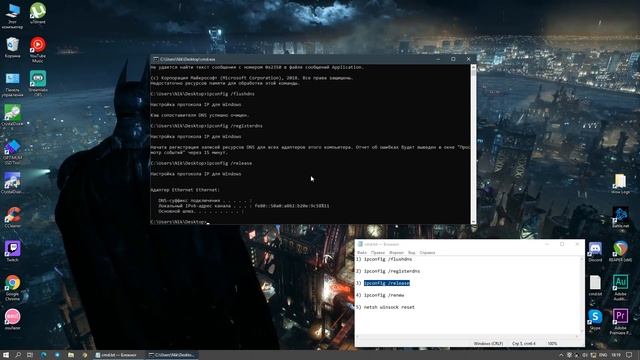
Task: Click the 'ipconfig /release' prompt line in cmd
Action: 201,163
